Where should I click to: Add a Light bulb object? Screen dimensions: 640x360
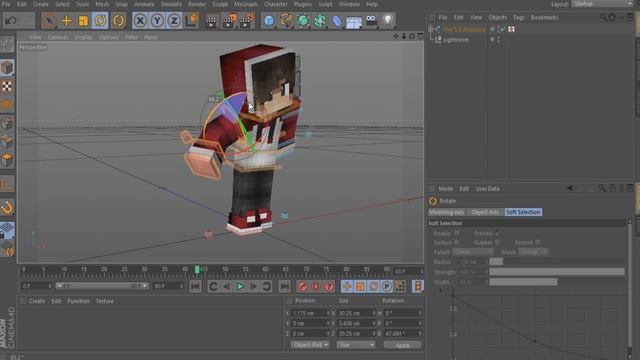pyautogui.click(x=388, y=20)
